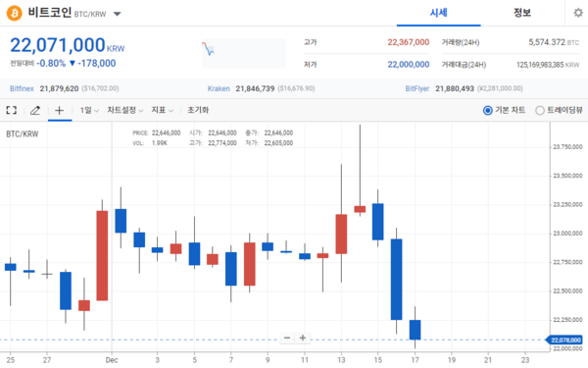Open the 지표 indicators dropdown

pos(162,110)
